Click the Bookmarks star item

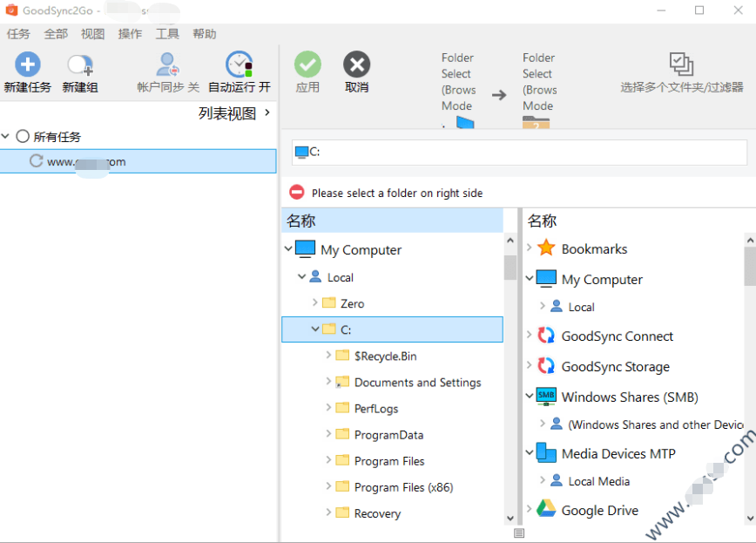pos(546,248)
